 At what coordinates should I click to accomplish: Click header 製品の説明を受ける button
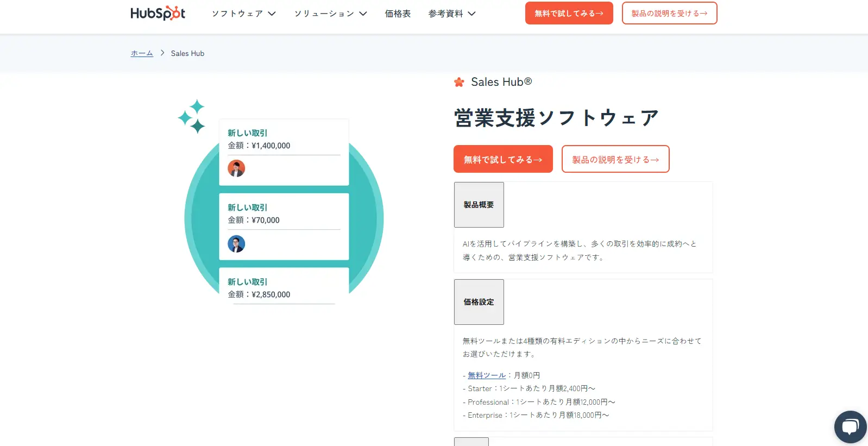[669, 13]
